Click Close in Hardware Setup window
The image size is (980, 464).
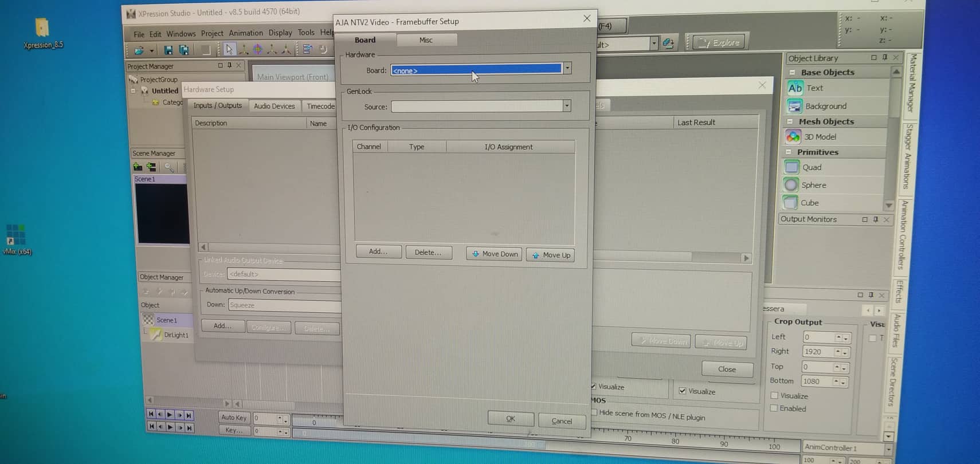point(727,369)
